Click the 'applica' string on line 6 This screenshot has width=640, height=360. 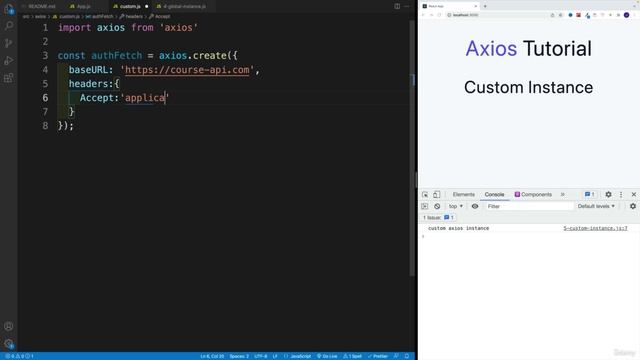coord(145,98)
